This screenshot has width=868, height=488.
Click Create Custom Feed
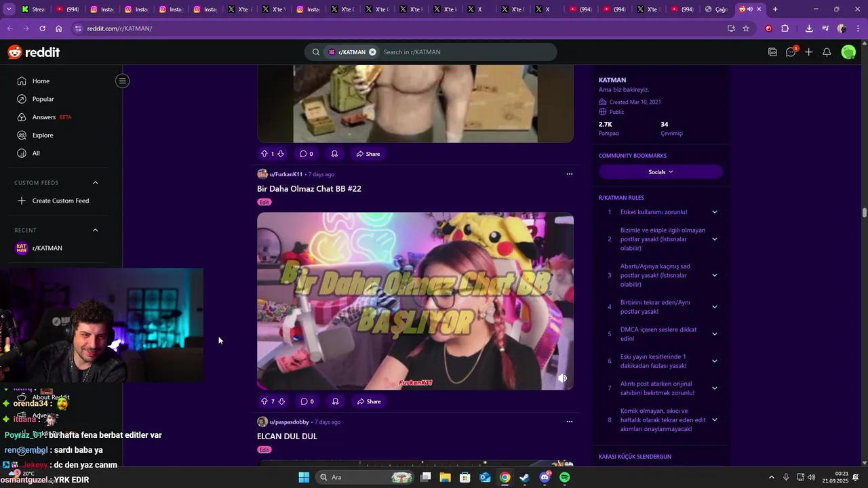[62, 201]
